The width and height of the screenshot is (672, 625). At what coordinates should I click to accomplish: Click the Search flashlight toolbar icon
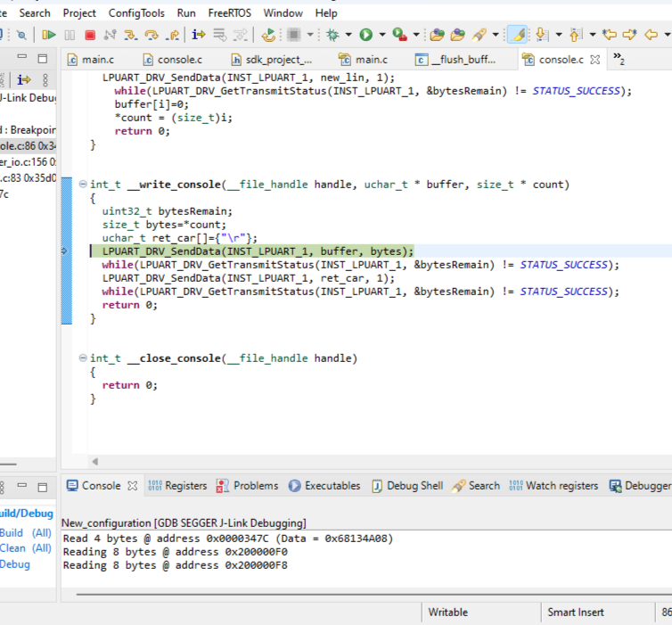(x=479, y=35)
